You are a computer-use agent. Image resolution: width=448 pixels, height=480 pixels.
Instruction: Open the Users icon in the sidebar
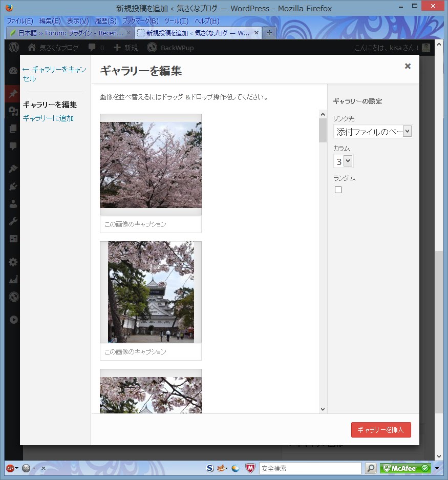(x=13, y=204)
